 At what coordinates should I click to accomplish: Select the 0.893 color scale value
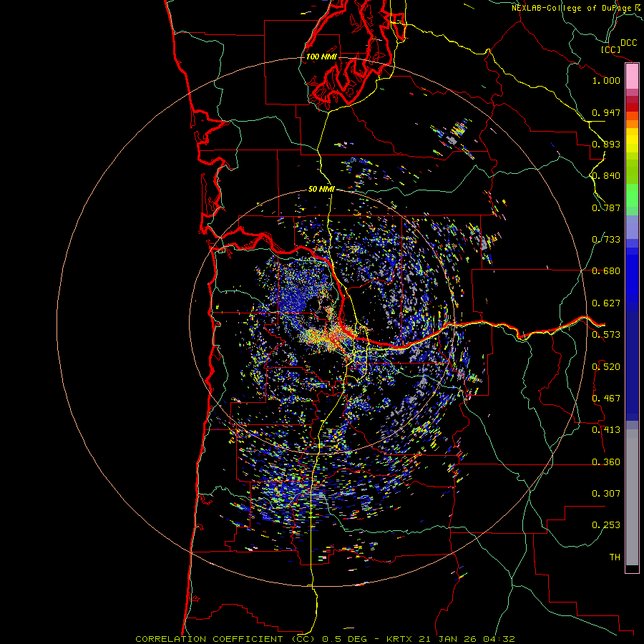[x=606, y=144]
